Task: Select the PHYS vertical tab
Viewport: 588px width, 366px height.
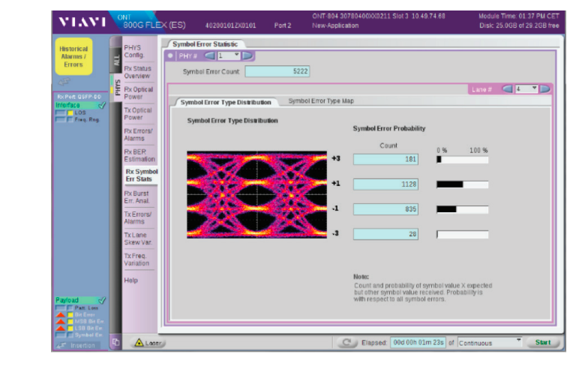Action: pyautogui.click(x=117, y=87)
